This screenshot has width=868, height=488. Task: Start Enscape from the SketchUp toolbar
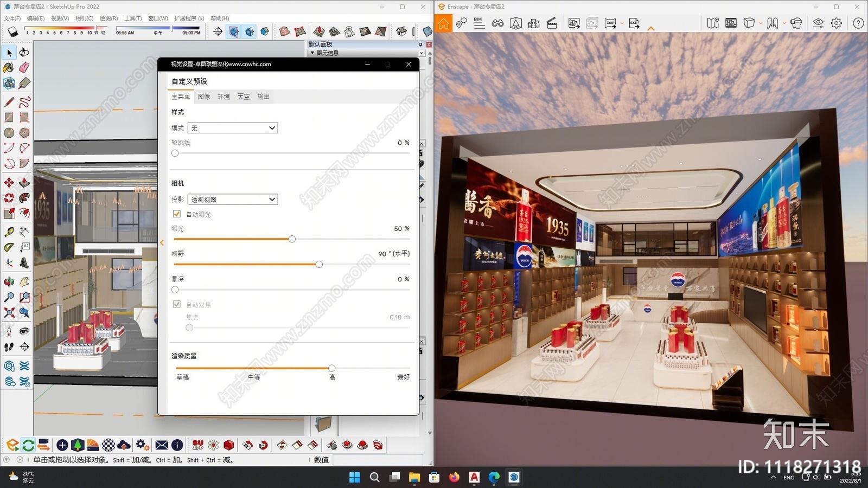coord(12,445)
